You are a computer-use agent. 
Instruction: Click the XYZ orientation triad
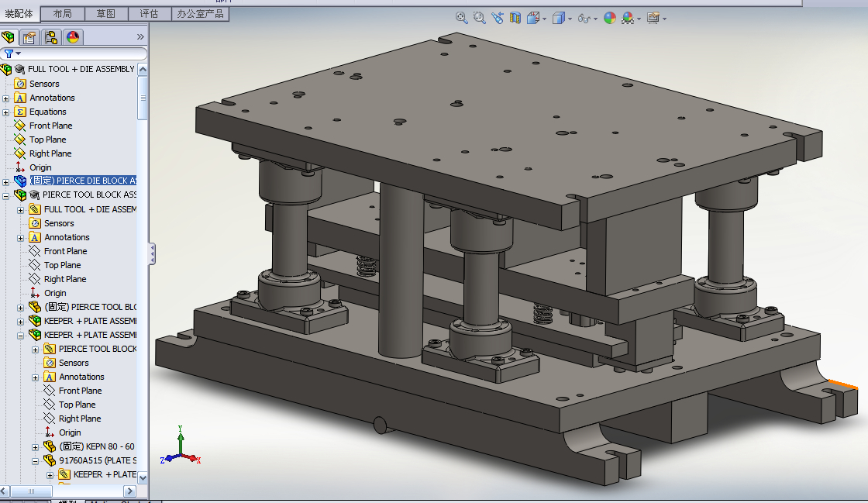pyautogui.click(x=181, y=446)
